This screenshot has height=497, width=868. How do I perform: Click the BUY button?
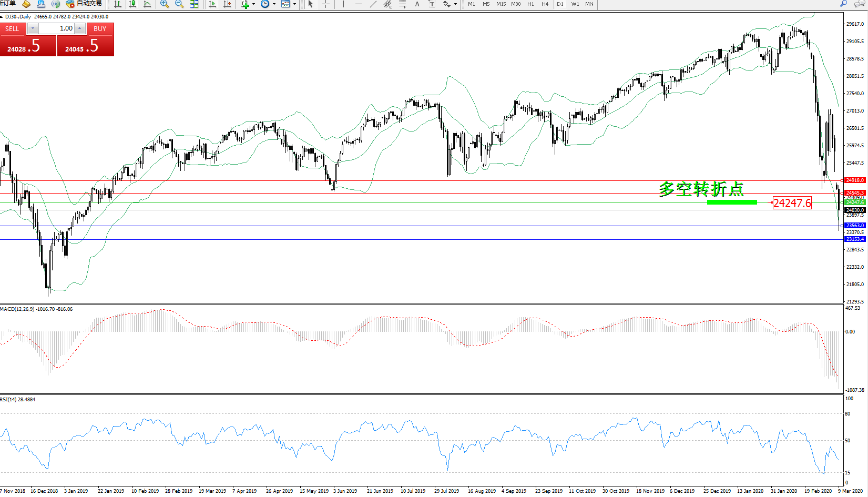(x=100, y=29)
